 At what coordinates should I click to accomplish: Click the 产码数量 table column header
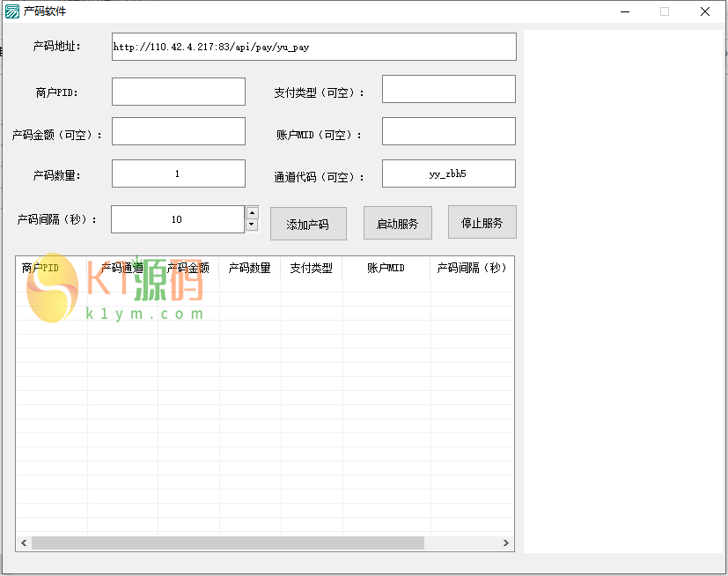tap(250, 268)
